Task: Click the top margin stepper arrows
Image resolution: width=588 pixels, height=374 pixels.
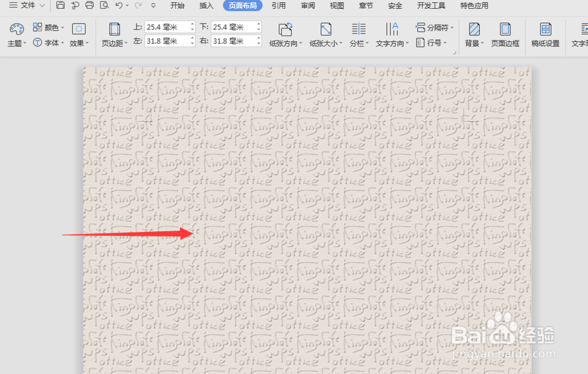Action: (192, 27)
